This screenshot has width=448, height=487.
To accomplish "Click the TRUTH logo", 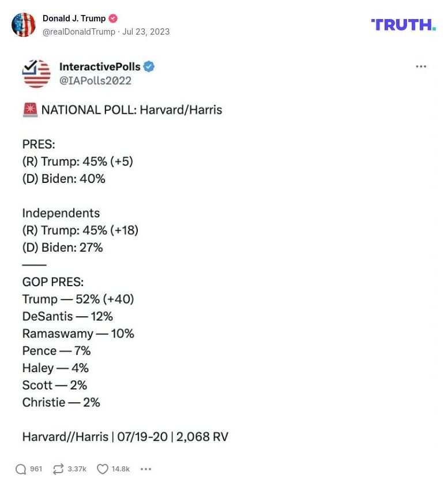I will [403, 25].
